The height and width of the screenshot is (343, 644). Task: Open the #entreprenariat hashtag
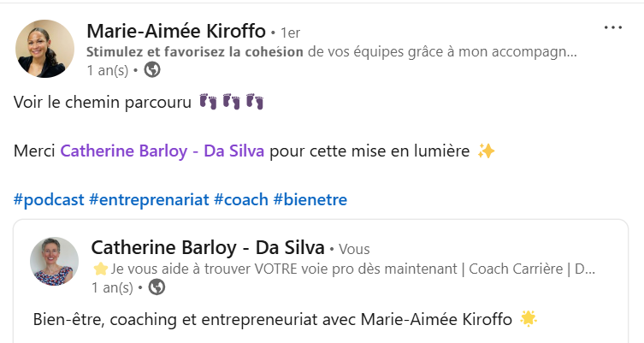(x=149, y=200)
